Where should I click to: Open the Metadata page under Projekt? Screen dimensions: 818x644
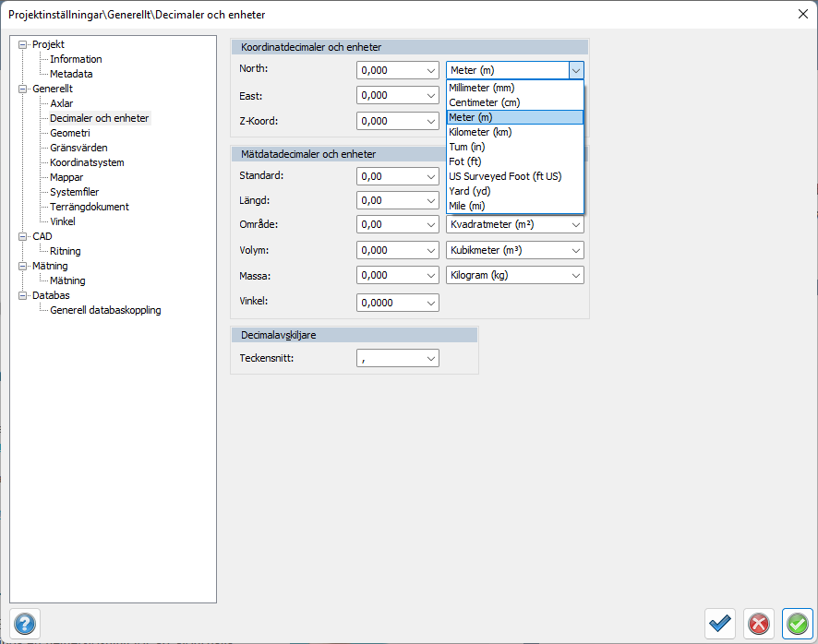click(x=71, y=74)
